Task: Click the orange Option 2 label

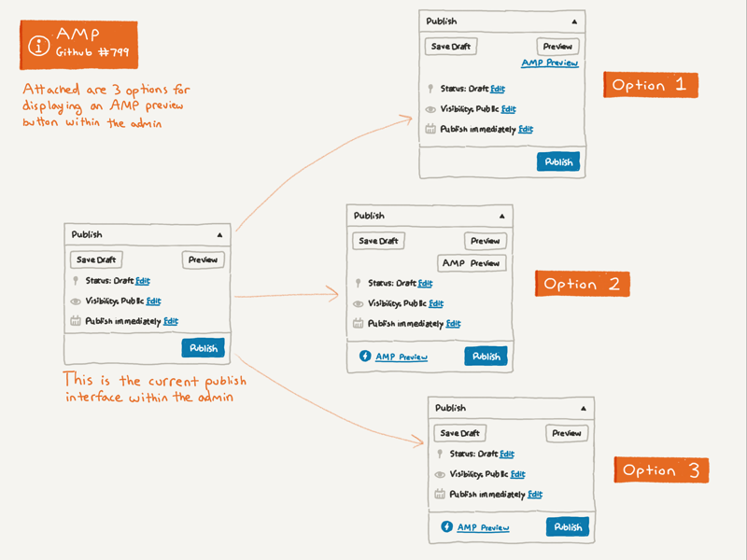Action: coord(582,284)
